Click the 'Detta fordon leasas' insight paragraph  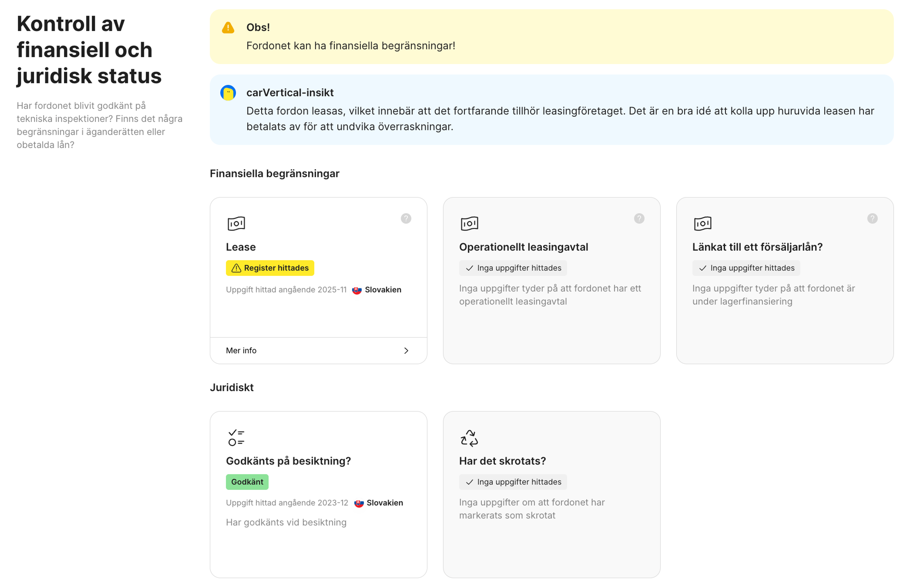click(x=560, y=119)
